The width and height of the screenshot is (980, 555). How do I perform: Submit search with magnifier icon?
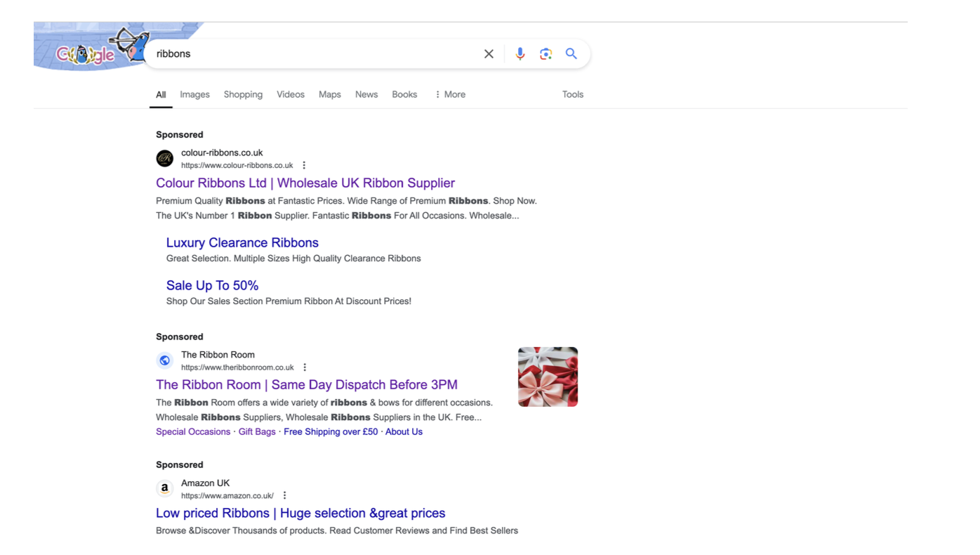point(571,54)
